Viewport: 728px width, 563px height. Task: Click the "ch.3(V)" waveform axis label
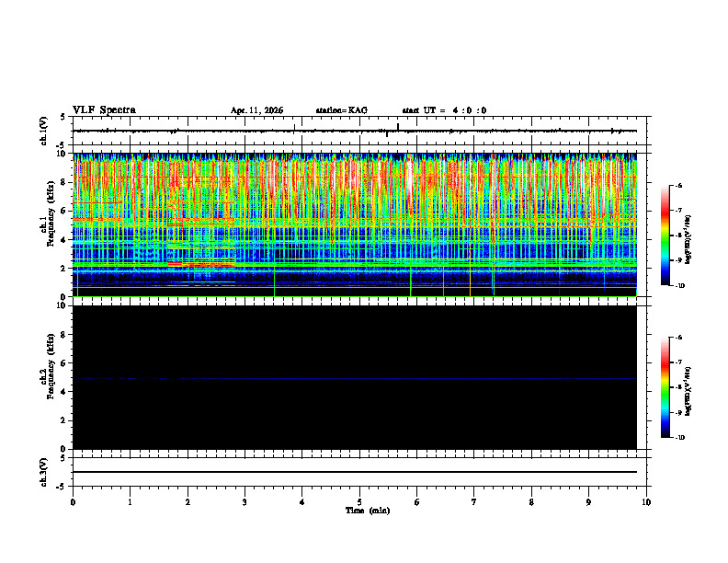point(44,472)
